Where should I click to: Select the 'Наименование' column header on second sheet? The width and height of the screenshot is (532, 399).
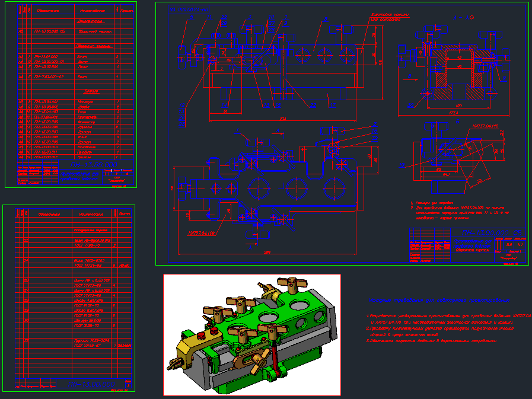pos(91,215)
